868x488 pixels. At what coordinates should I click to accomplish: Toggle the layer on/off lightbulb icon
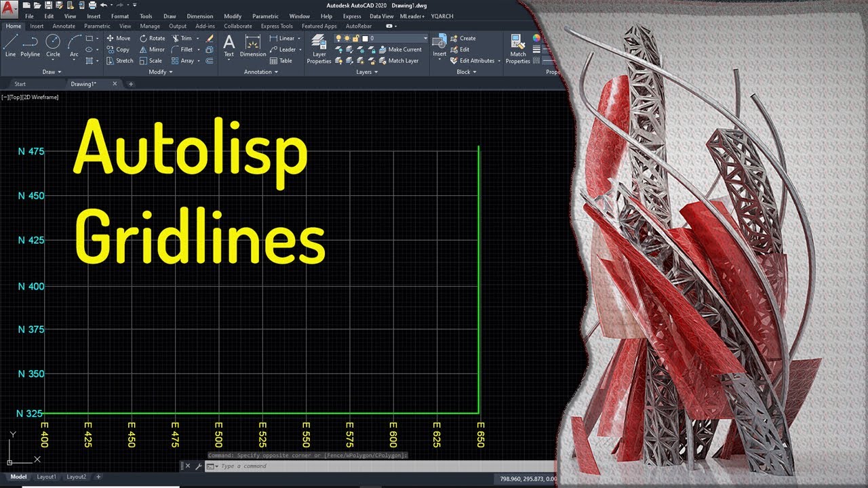click(x=338, y=39)
